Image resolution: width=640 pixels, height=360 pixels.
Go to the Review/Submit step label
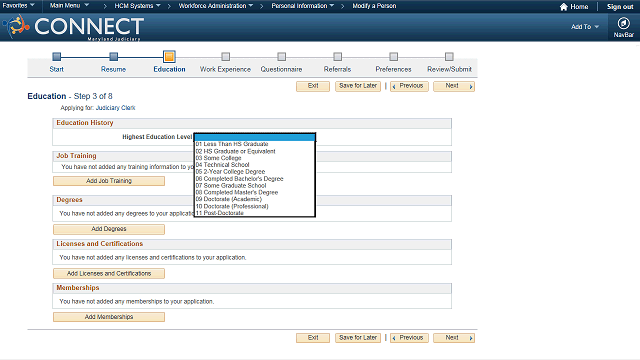click(x=449, y=69)
